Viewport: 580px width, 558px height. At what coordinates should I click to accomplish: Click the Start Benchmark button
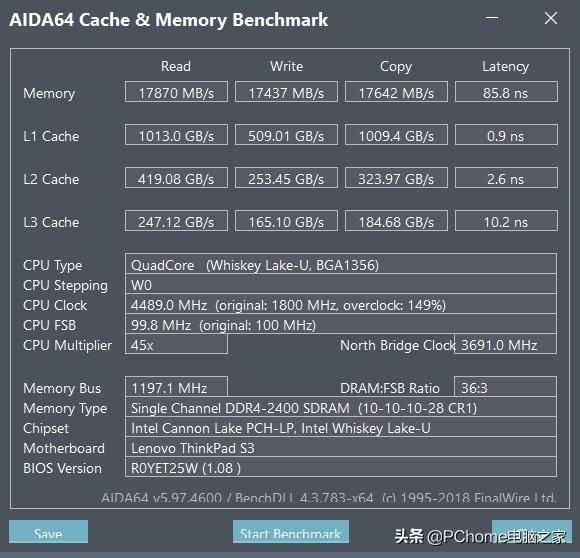coord(291,531)
